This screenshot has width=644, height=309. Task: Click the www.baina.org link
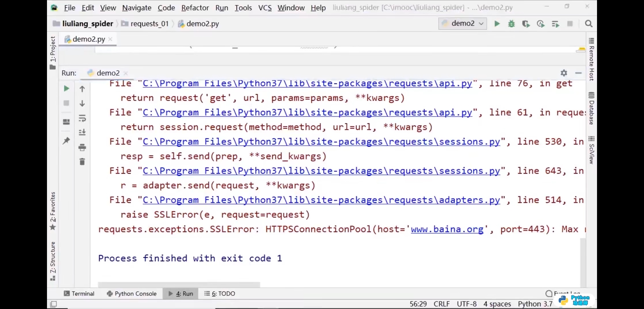pos(447,229)
